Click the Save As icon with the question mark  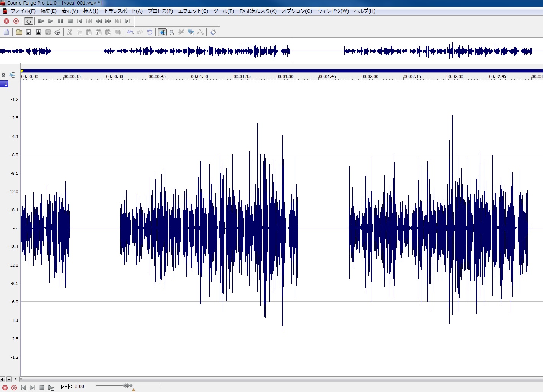38,32
